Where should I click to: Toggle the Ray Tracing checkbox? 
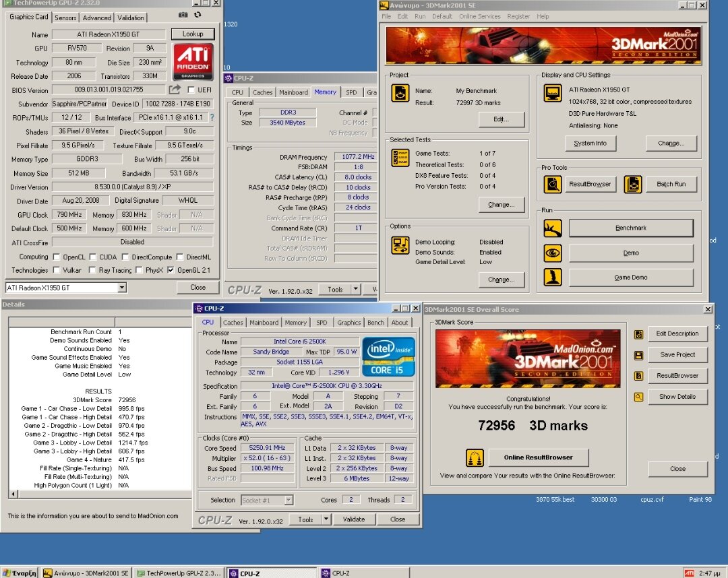point(92,270)
